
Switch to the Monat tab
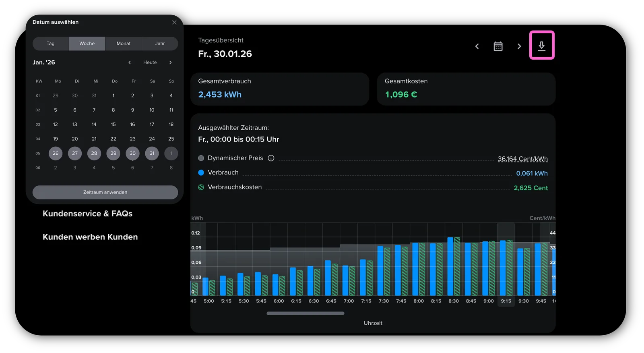tap(124, 44)
